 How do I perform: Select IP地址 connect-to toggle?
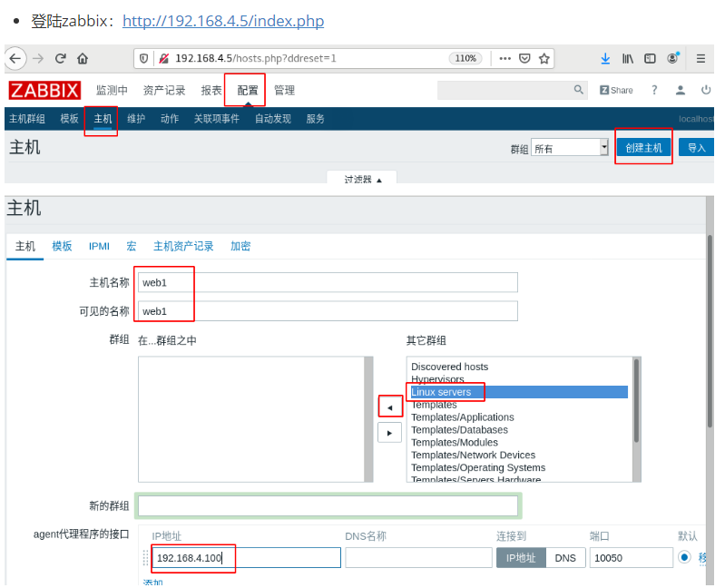(x=521, y=558)
